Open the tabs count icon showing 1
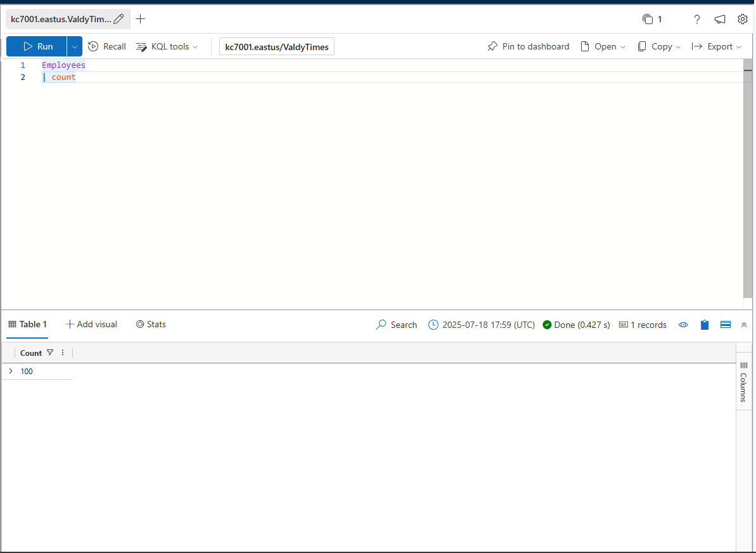Viewport: 756px width, 553px height. pos(652,19)
